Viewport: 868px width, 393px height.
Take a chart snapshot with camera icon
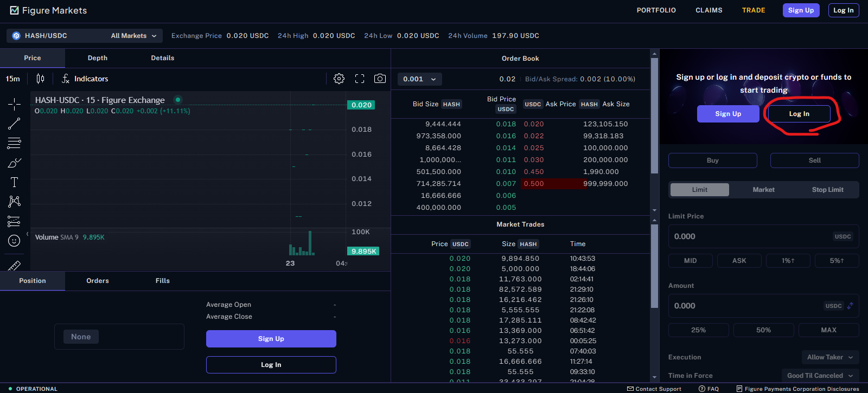coord(380,79)
